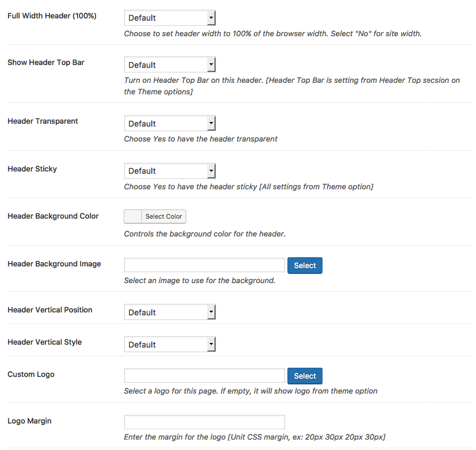The height and width of the screenshot is (450, 476).
Task: Click into the Logo Margin input field
Action: [x=205, y=422]
